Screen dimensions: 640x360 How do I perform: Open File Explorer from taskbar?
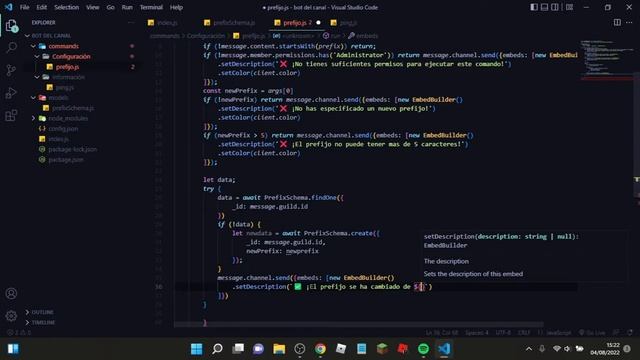tap(279, 349)
